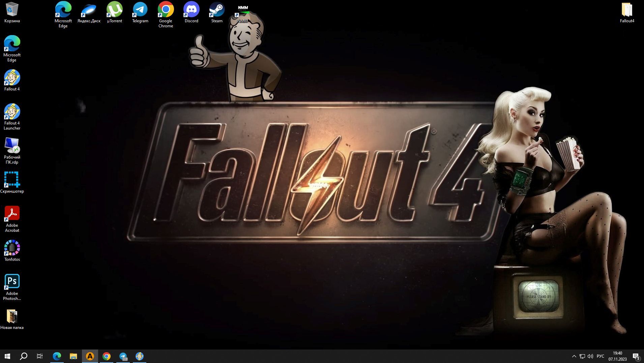Screen dimensions: 644x363
Task: Click the taskbar clock showing 19:40
Action: click(617, 356)
